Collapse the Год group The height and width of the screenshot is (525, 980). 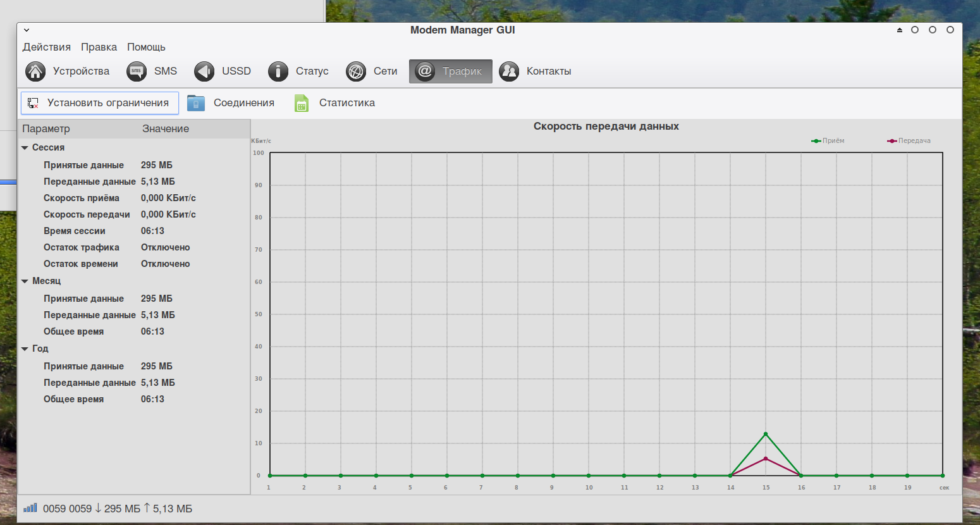pos(25,349)
